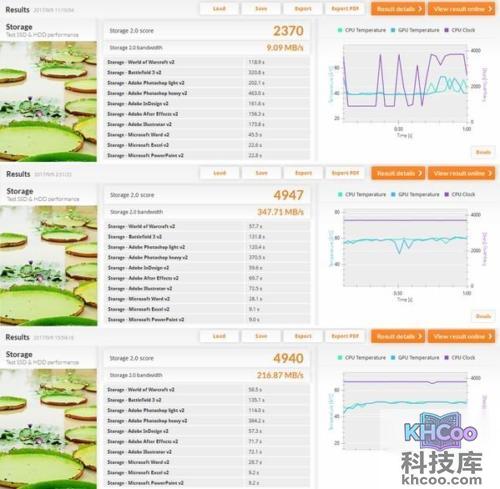Select Adobe After Effects v2 row under 4947 score

(207, 278)
